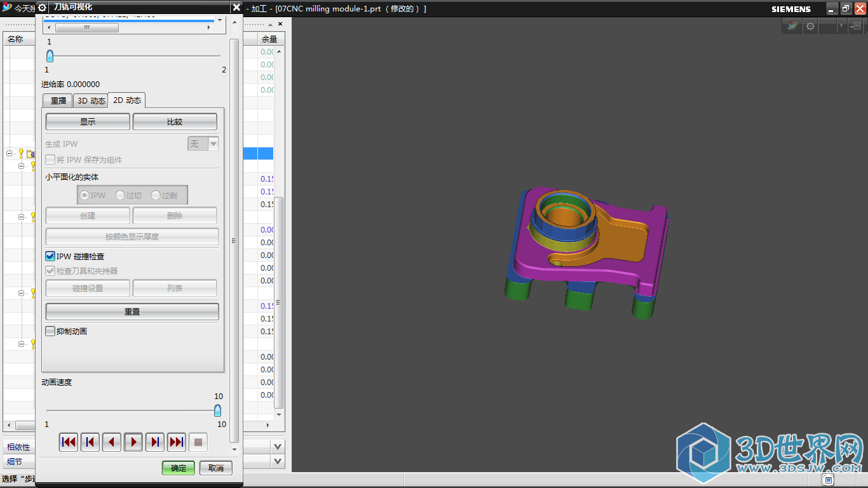Viewport: 868px width, 488px height.
Task: Select the 过切 radio button
Action: click(x=120, y=195)
